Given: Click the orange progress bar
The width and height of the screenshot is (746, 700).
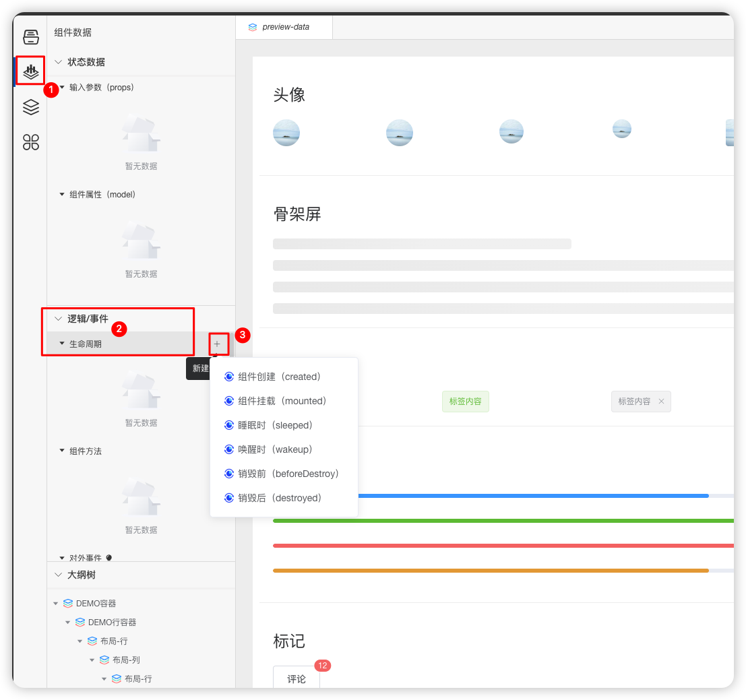Looking at the screenshot, I should (491, 570).
